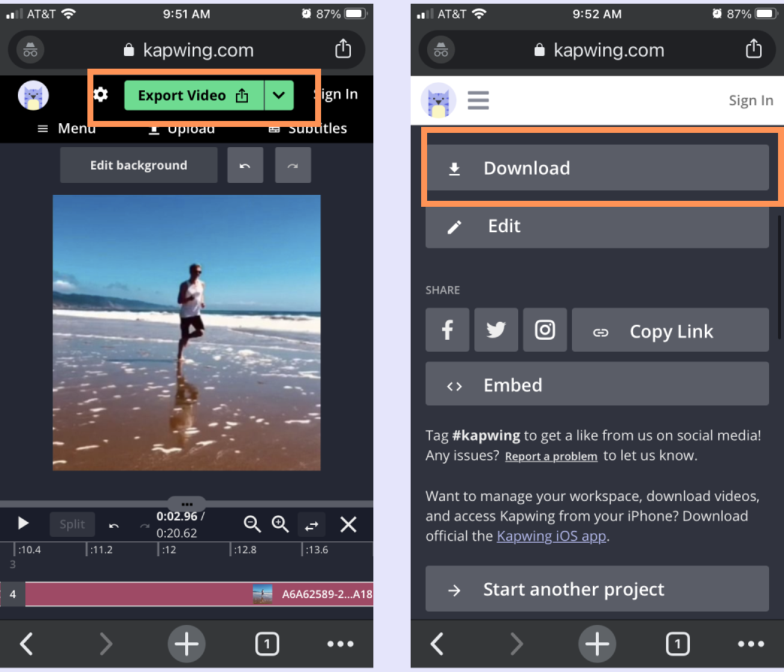Open the settings gear in the editor toolbar
Image resolution: width=784 pixels, height=672 pixels.
[101, 95]
